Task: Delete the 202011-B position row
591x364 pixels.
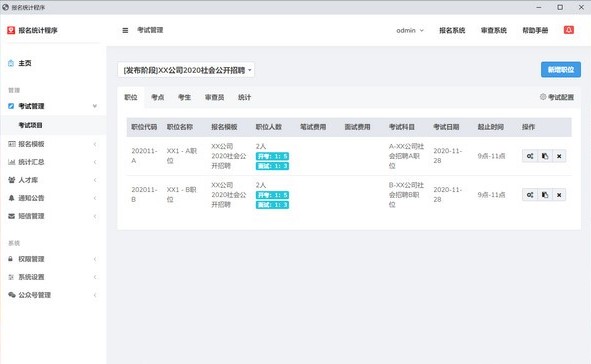Action: 559,195
